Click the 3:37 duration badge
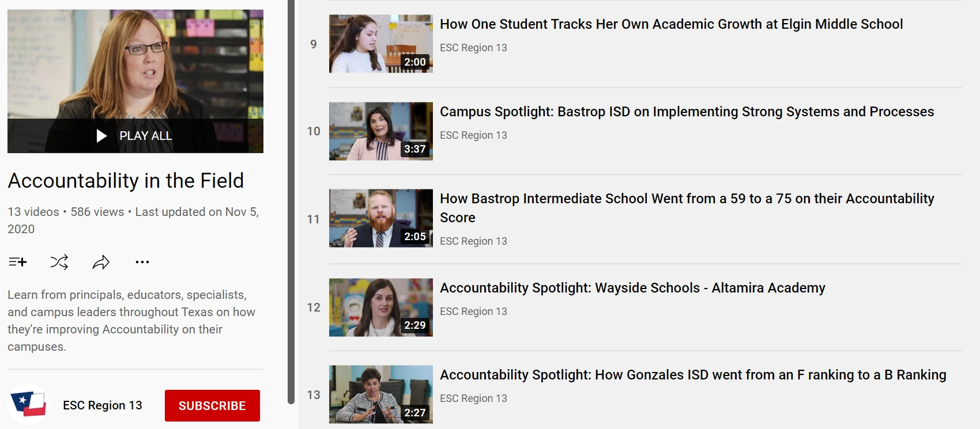Screen dimensions: 980x429 (415, 149)
